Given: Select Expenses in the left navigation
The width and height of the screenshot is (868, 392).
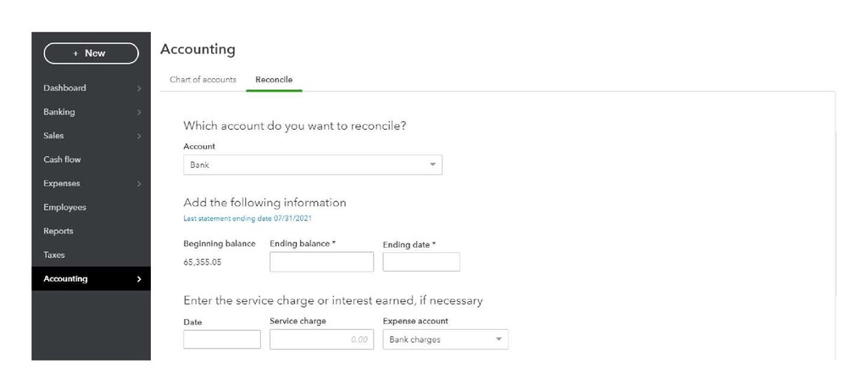Looking at the screenshot, I should 61,183.
